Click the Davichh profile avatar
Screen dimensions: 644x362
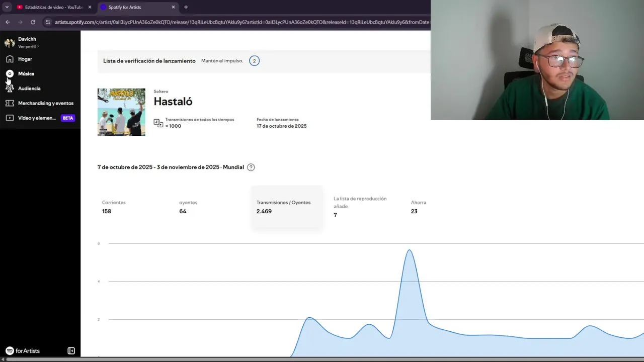[10, 43]
